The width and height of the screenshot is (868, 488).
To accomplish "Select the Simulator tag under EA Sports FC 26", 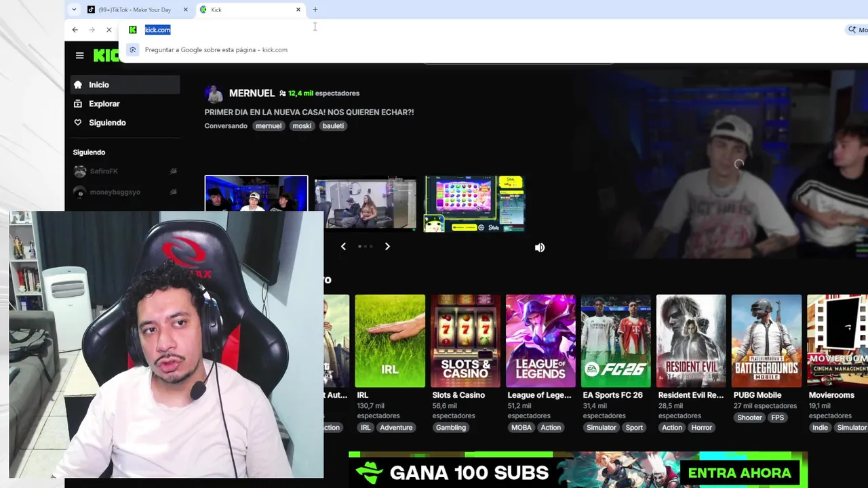I will pos(601,428).
